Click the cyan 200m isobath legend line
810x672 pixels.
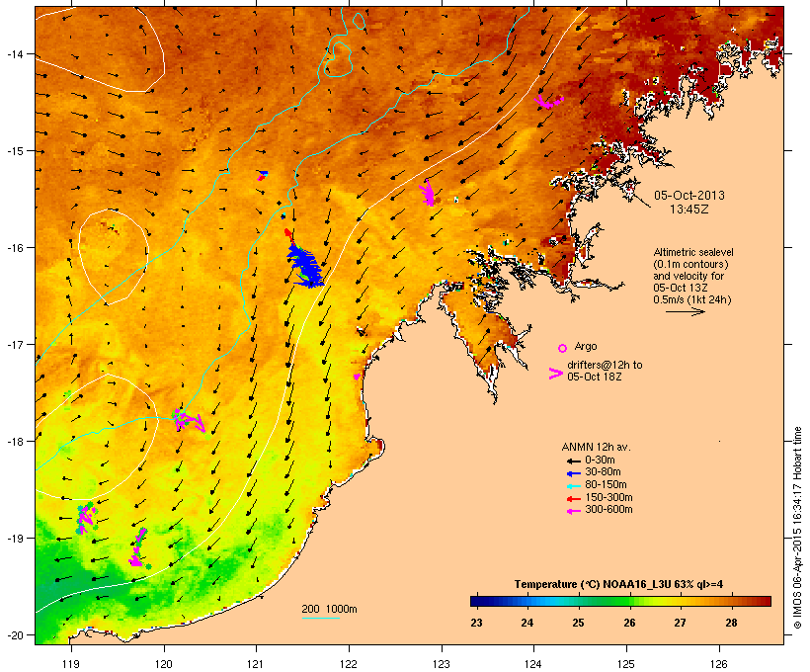[x=320, y=619]
